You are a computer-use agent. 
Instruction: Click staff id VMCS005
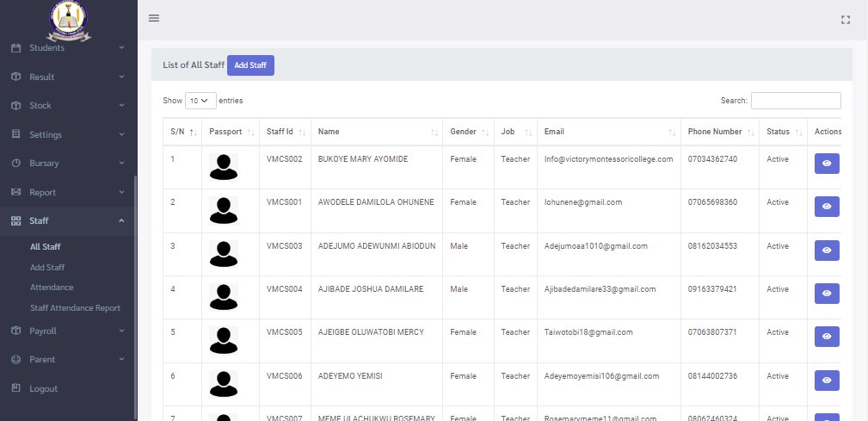(x=285, y=332)
